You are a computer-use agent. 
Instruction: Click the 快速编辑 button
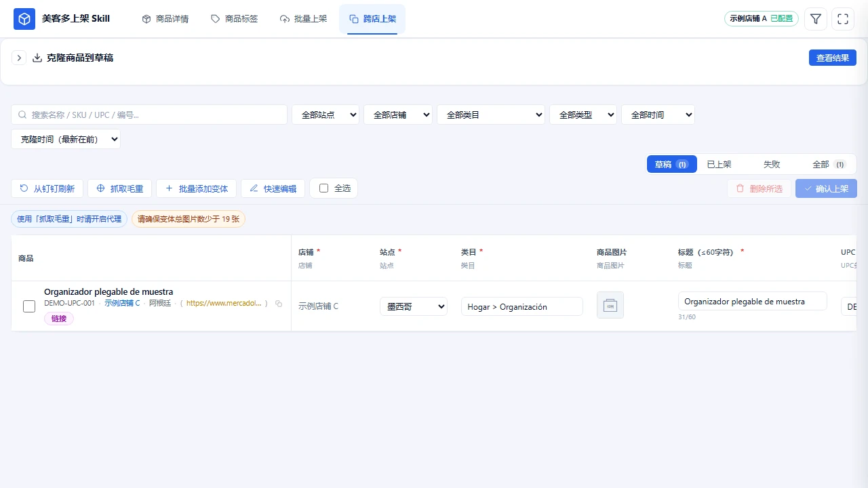273,188
